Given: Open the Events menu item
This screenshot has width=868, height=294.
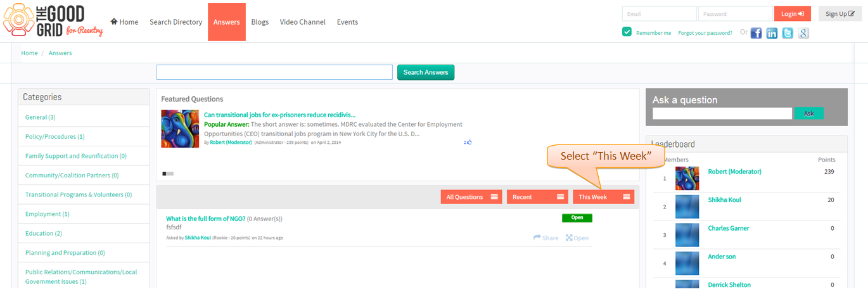Looking at the screenshot, I should point(347,22).
